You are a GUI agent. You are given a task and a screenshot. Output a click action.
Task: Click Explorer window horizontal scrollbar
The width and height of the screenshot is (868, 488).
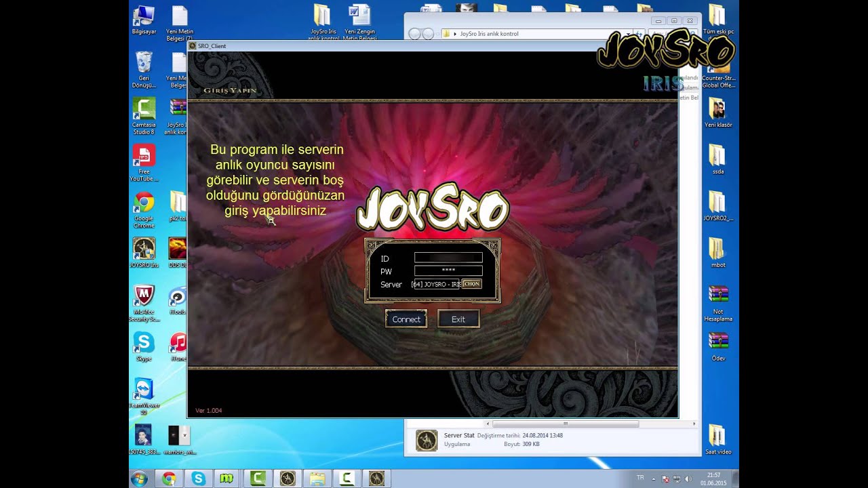click(x=566, y=424)
